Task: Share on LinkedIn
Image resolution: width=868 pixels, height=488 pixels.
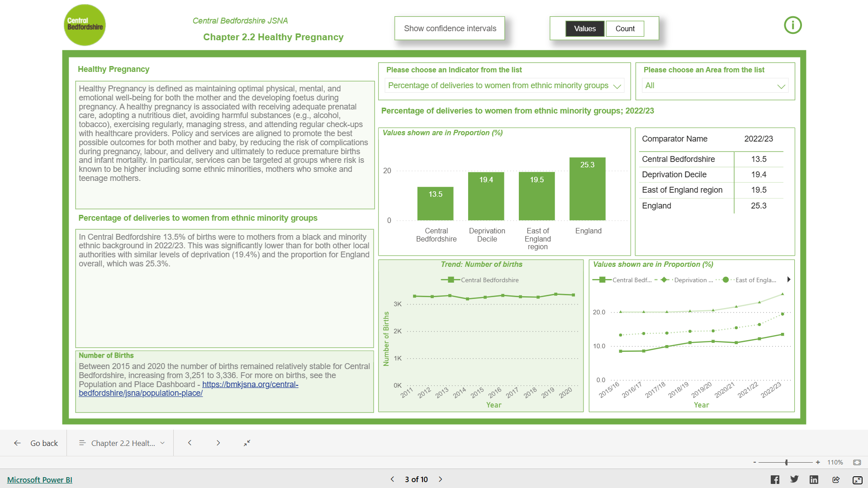Action: (x=814, y=479)
